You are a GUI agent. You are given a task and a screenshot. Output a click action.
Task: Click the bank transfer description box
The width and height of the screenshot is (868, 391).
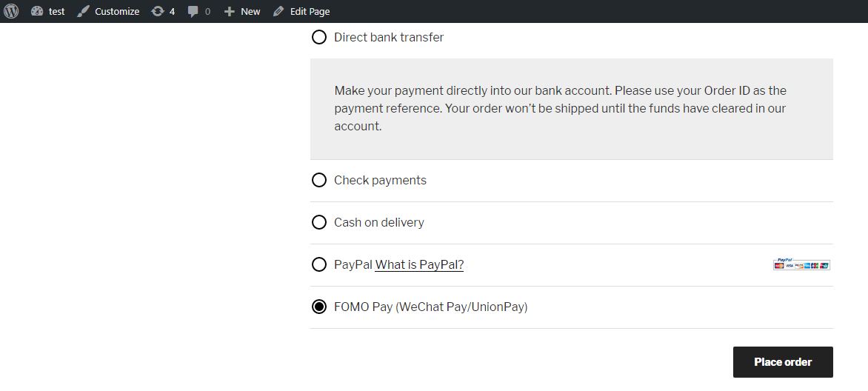coord(571,109)
